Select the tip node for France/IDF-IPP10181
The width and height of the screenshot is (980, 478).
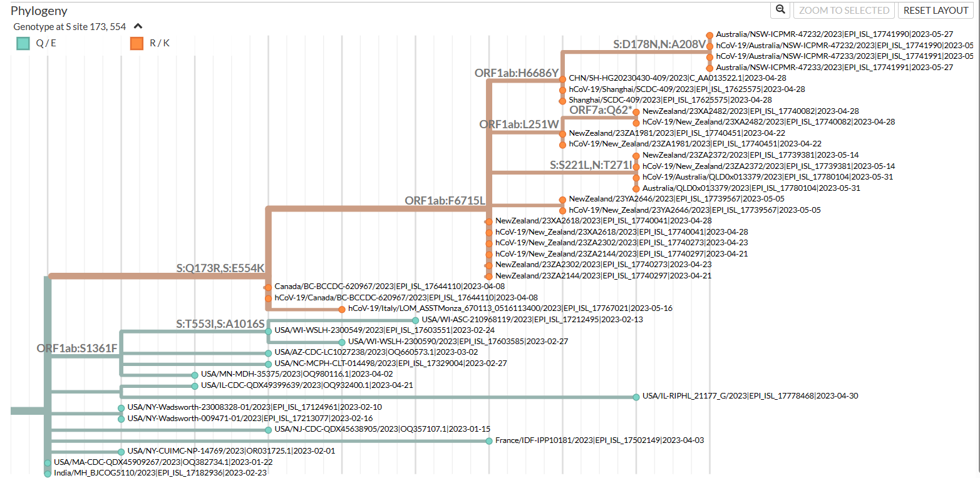[x=488, y=440]
